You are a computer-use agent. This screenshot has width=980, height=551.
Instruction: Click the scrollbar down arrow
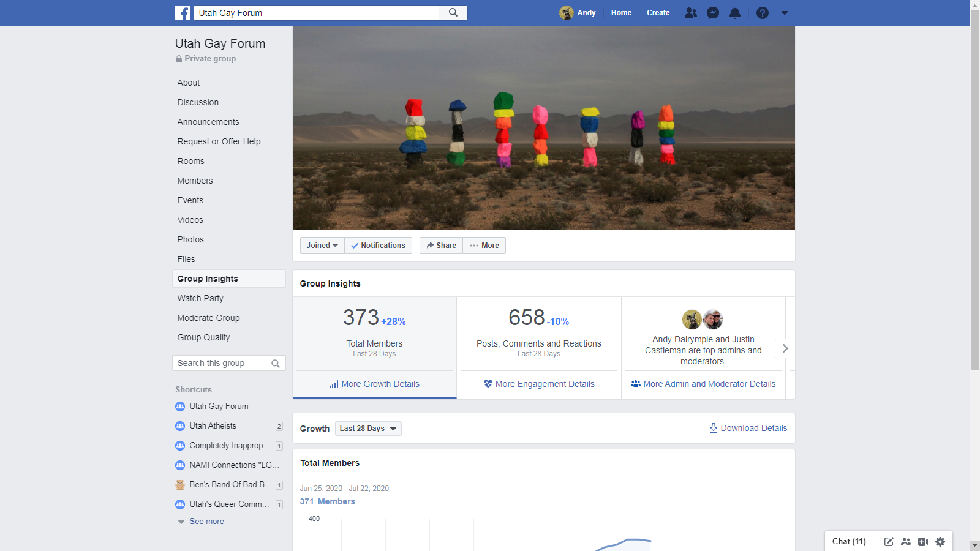pyautogui.click(x=975, y=545)
